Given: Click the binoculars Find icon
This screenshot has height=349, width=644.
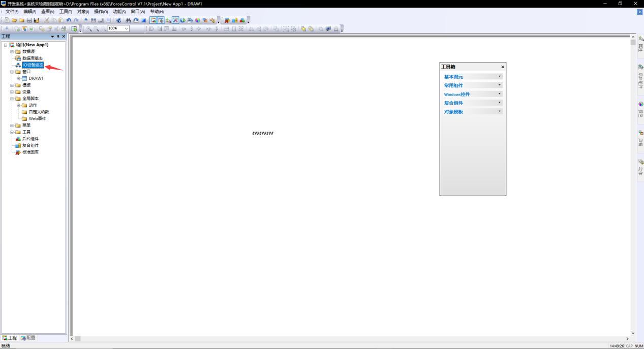Looking at the screenshot, I should click(x=128, y=20).
